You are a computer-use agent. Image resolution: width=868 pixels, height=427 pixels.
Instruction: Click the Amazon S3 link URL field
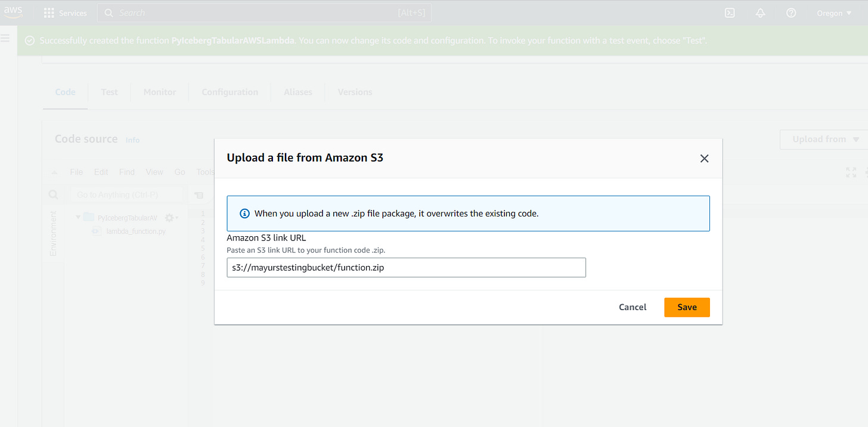pos(407,267)
